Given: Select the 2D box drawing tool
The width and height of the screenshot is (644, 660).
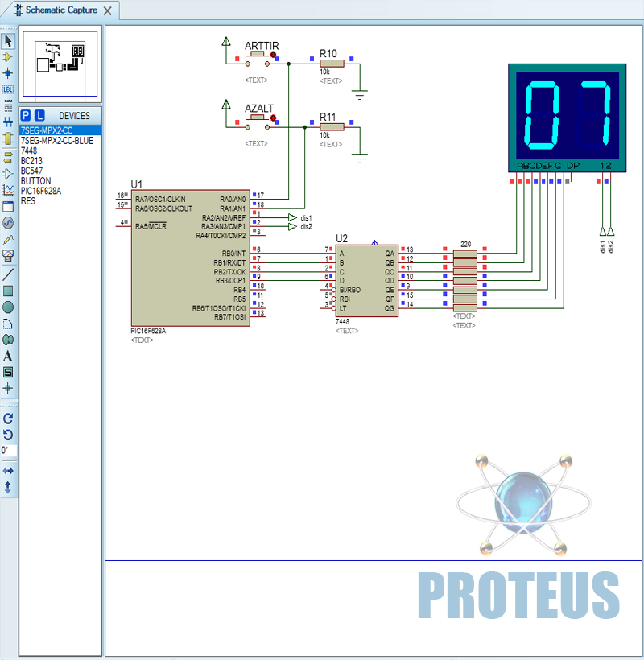Looking at the screenshot, I should (x=8, y=291).
